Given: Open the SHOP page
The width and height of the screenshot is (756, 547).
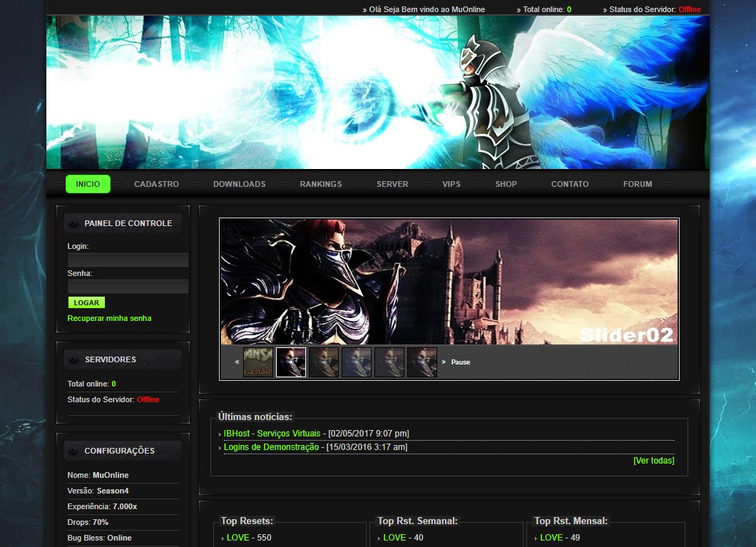Looking at the screenshot, I should (506, 184).
